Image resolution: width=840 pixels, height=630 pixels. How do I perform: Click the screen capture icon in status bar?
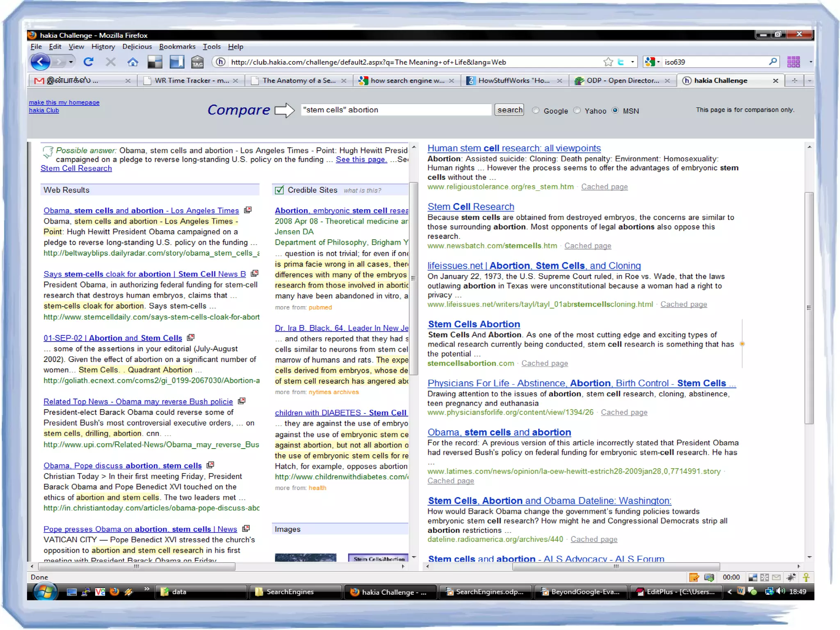(709, 577)
